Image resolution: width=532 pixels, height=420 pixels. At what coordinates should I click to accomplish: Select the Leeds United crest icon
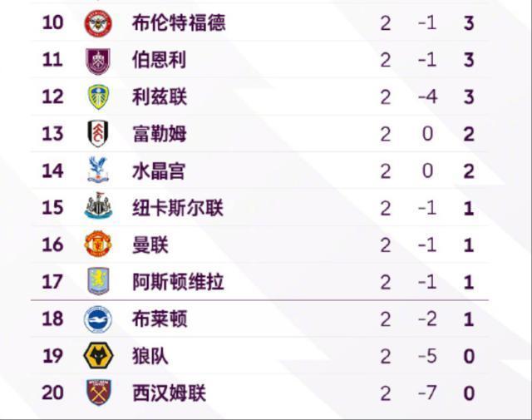click(x=98, y=97)
